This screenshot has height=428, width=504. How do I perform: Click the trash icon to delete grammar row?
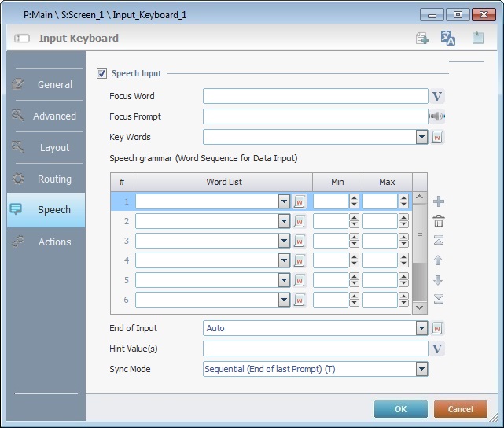pyautogui.click(x=439, y=221)
